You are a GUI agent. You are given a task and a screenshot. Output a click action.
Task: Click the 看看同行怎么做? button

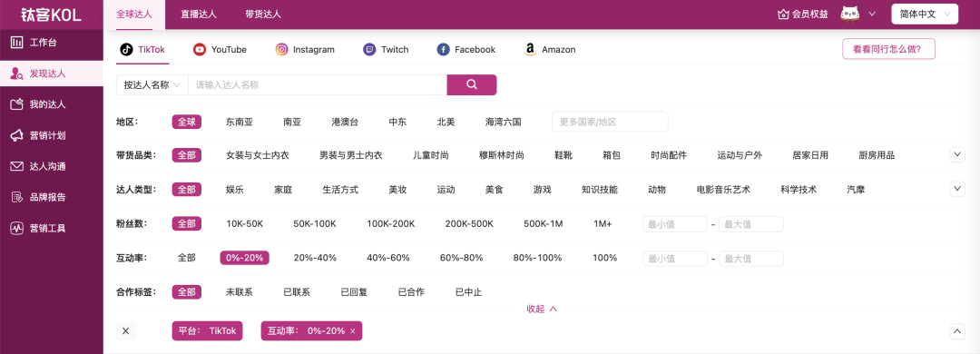[x=888, y=49]
